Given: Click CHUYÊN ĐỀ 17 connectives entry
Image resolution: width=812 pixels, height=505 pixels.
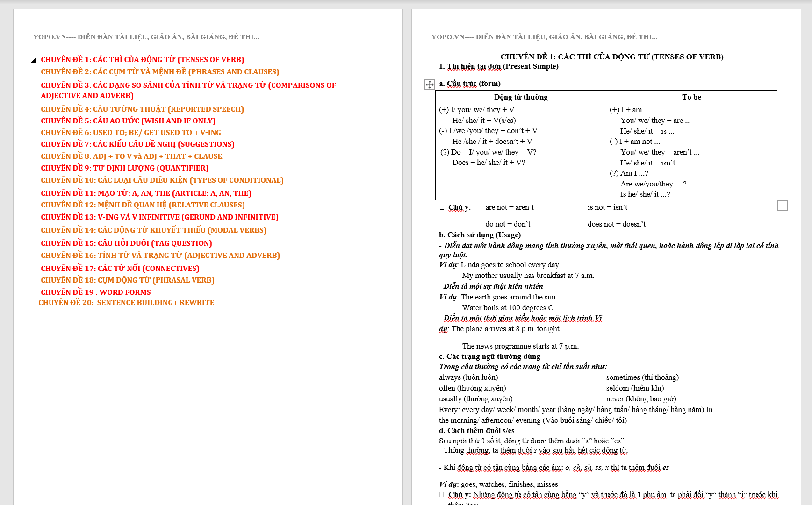Looking at the screenshot, I should 120,269.
